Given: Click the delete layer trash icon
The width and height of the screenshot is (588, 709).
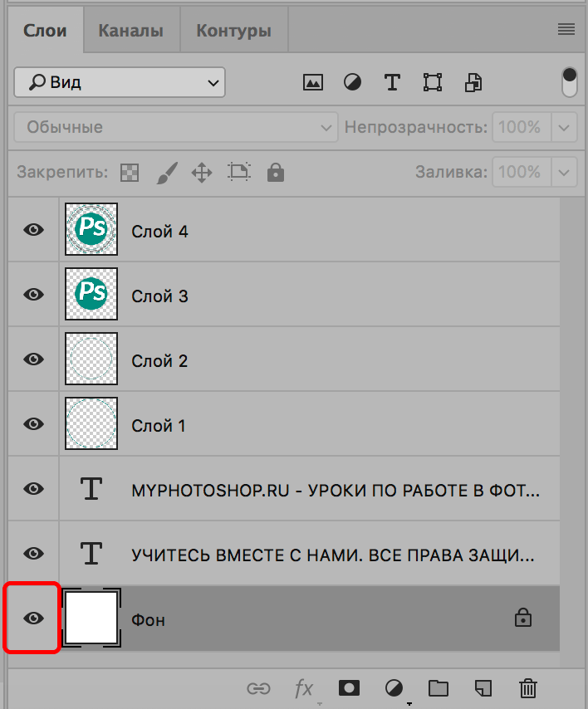Looking at the screenshot, I should click(527, 688).
